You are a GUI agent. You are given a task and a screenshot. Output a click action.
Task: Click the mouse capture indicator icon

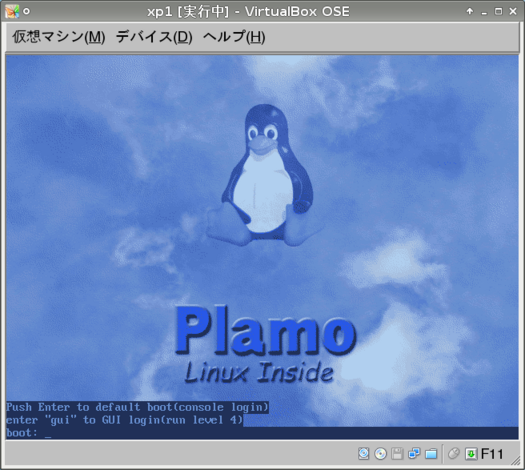[x=454, y=454]
